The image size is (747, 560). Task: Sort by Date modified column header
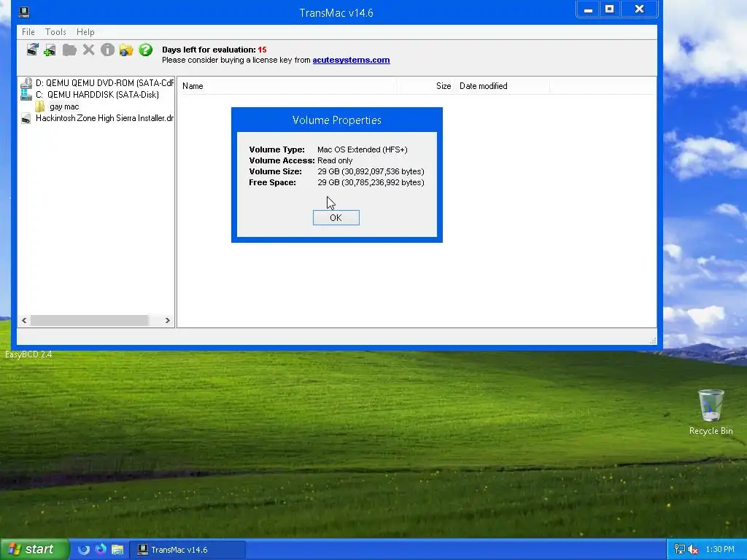point(483,86)
